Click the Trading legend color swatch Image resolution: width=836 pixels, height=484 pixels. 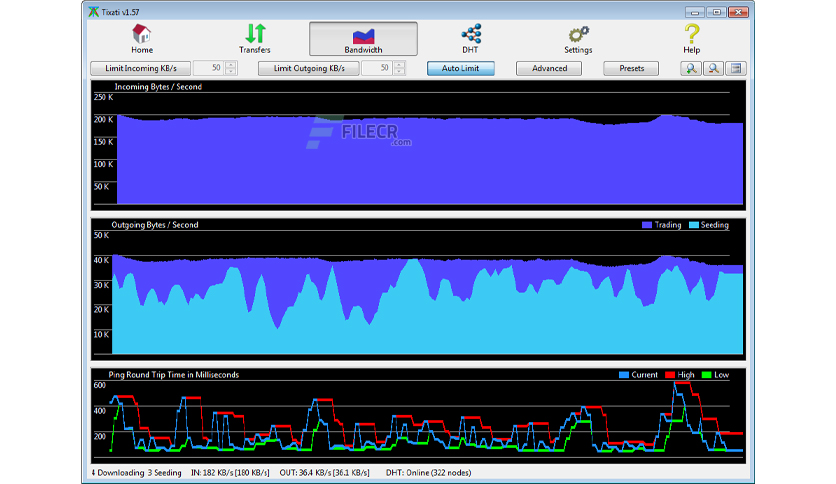(647, 225)
